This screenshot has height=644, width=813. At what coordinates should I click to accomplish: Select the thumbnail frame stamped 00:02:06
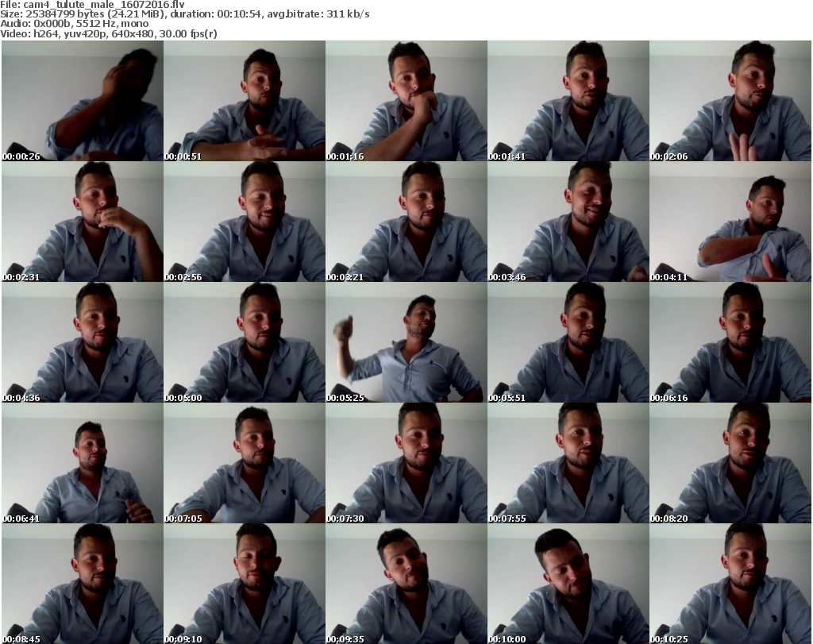click(730, 101)
